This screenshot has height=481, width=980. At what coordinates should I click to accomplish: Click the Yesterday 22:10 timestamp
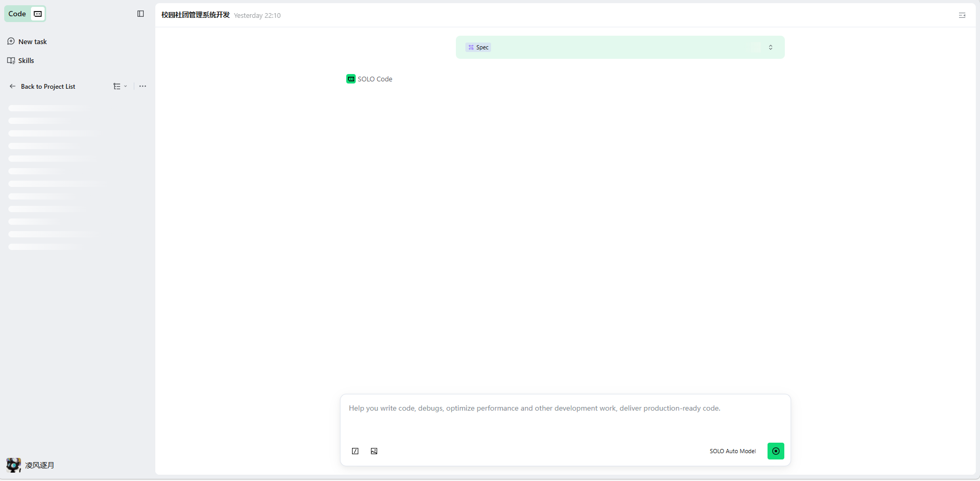257,15
